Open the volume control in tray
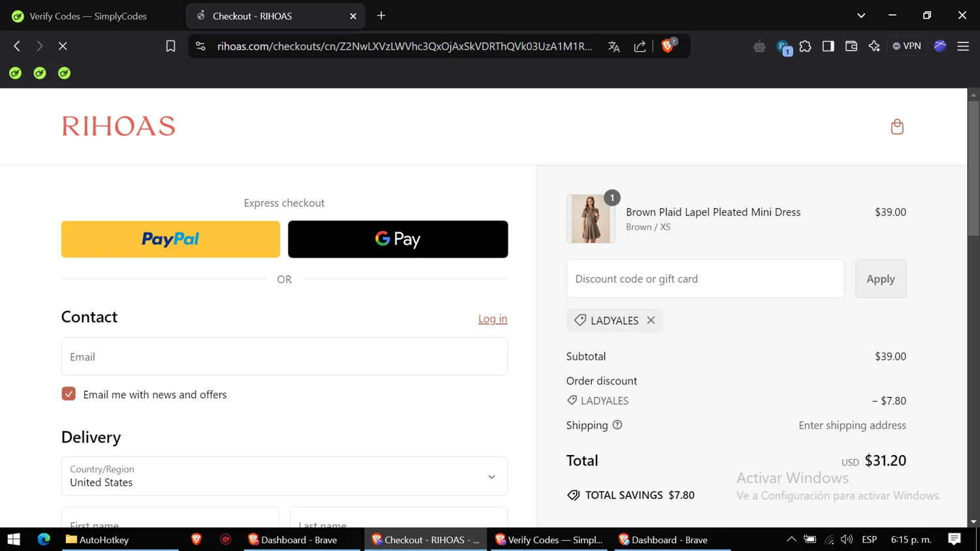Viewport: 980px width, 551px height. pyautogui.click(x=847, y=539)
